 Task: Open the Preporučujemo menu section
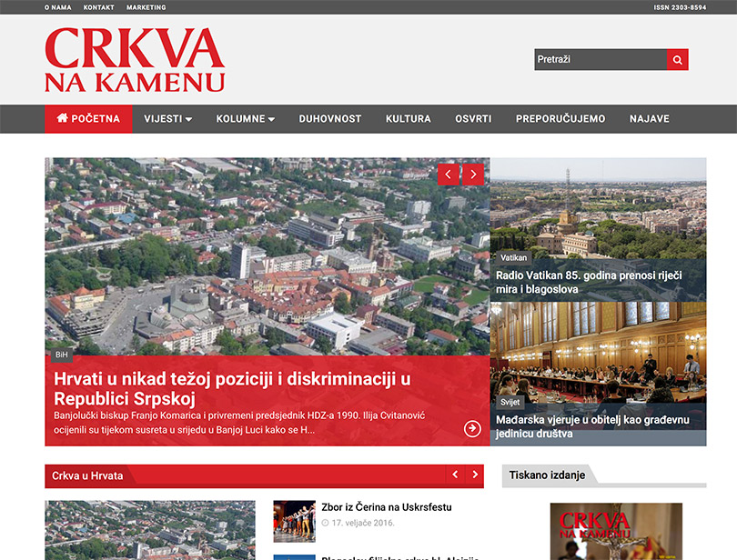tap(560, 119)
